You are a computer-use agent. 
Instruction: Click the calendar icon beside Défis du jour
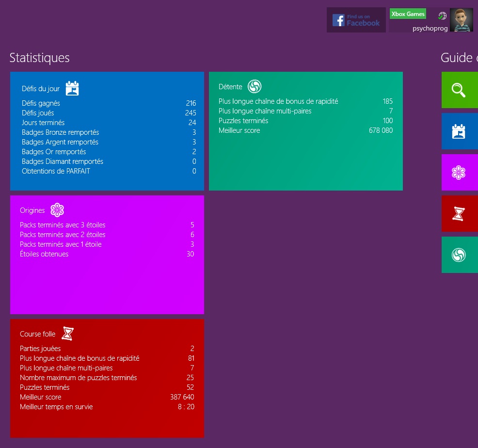coord(72,88)
